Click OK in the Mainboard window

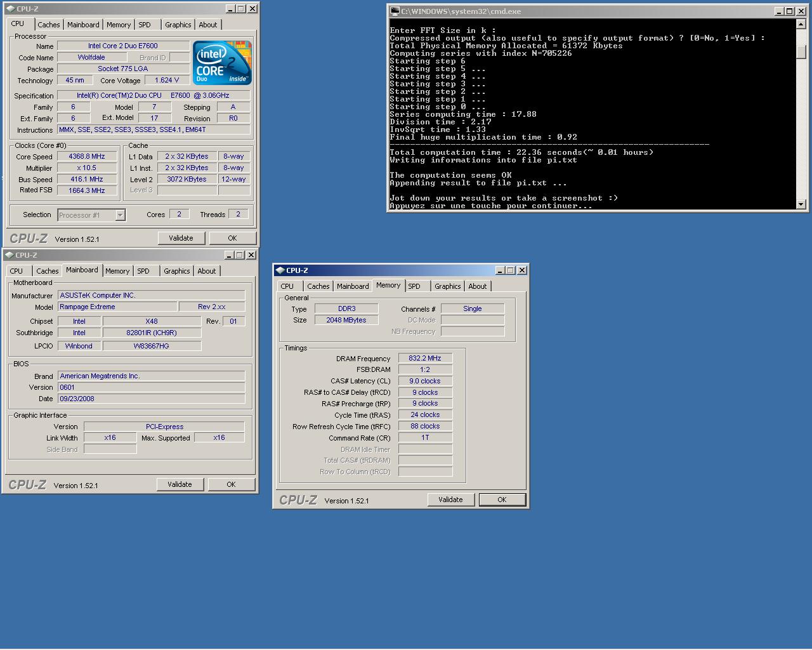click(231, 484)
